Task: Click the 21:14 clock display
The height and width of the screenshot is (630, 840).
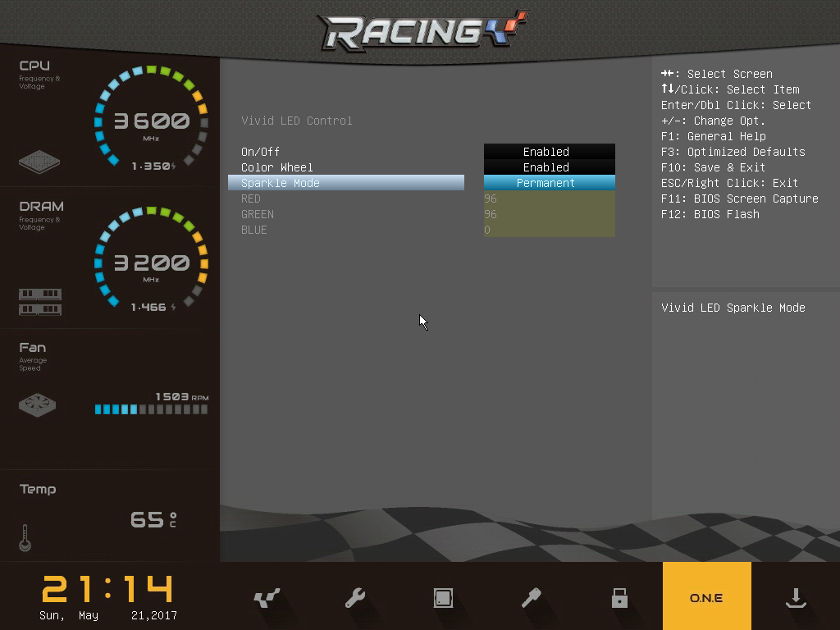Action: pos(108,589)
